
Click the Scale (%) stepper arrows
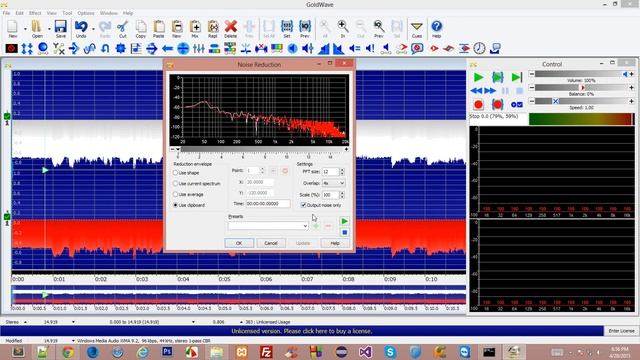[342, 195]
